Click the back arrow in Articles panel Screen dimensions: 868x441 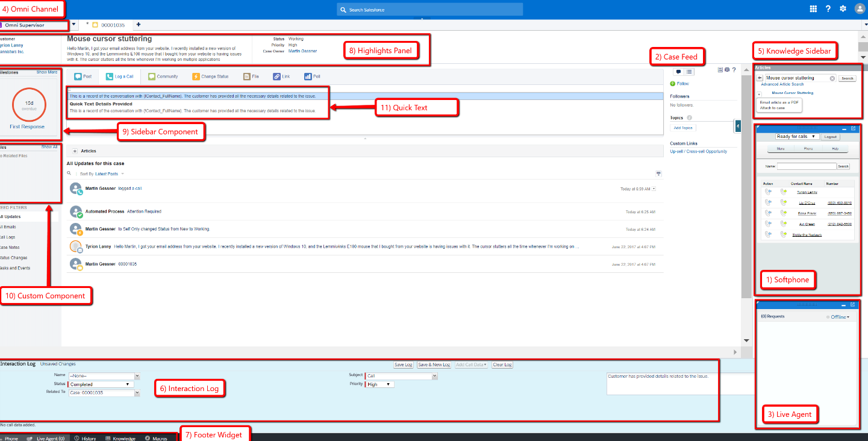click(760, 78)
